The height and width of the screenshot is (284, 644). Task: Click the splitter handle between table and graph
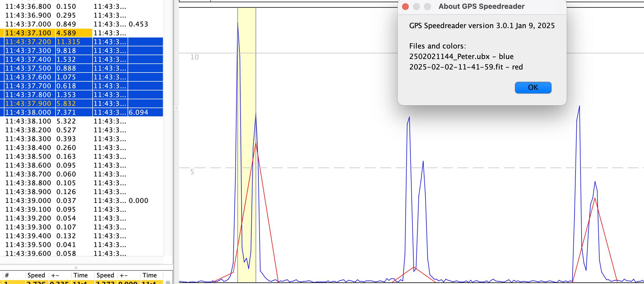[x=176, y=108]
